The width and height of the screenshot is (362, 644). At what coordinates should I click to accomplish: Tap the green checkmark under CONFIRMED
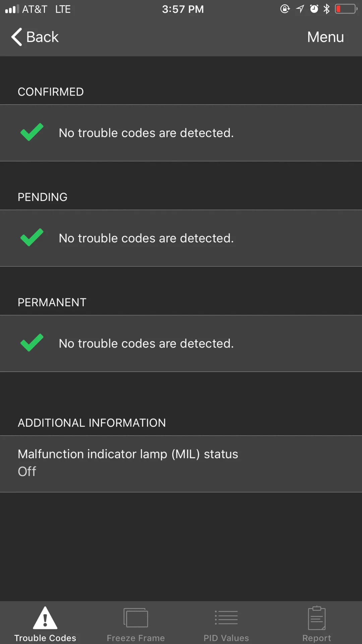[32, 132]
